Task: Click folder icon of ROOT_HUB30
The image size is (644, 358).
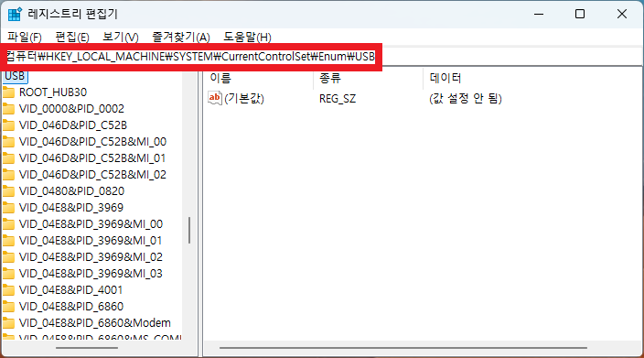Action: pyautogui.click(x=8, y=92)
